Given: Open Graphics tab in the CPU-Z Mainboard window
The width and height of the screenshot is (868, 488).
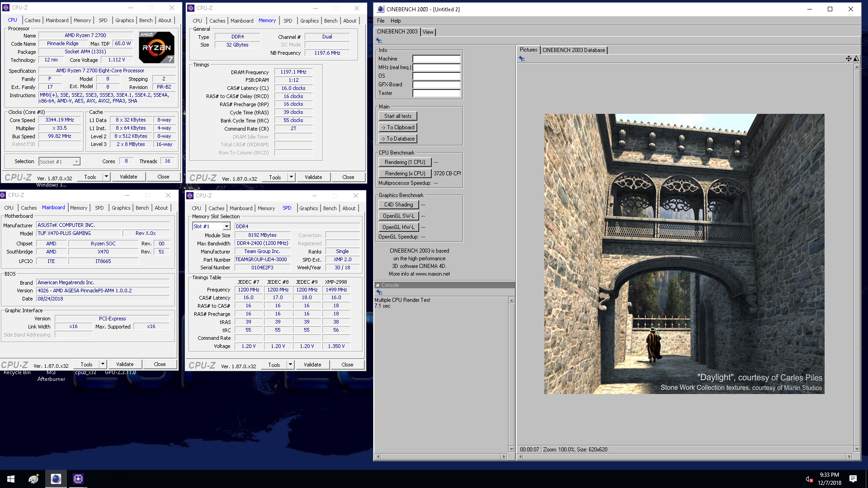Looking at the screenshot, I should (121, 208).
